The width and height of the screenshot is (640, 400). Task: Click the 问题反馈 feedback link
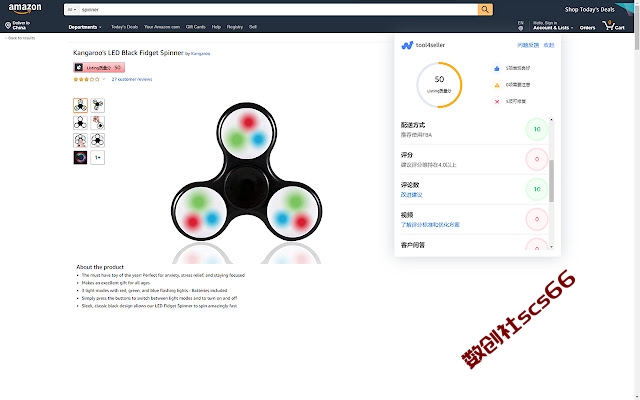528,45
